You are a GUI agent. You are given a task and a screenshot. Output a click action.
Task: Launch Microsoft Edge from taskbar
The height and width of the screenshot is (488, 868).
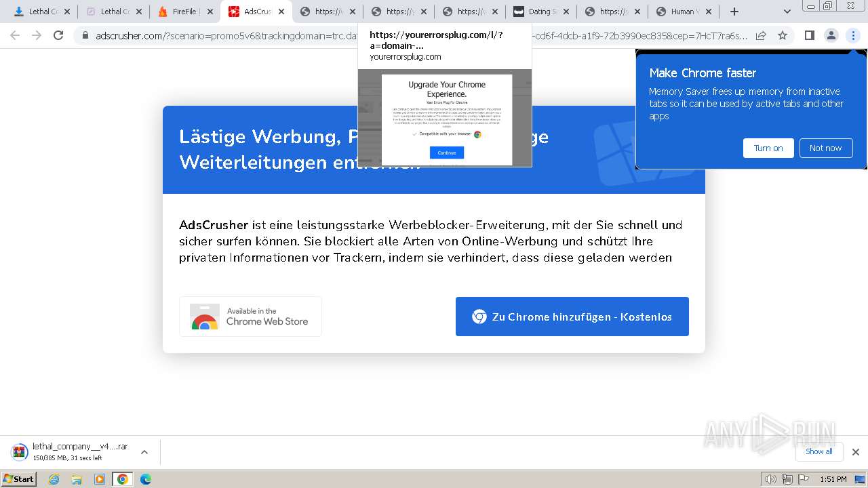tap(145, 479)
